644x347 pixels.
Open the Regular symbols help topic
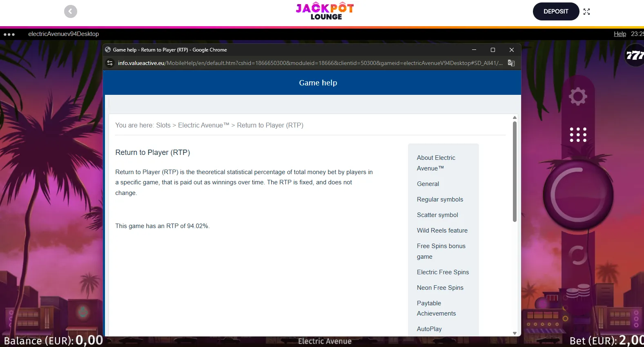(440, 199)
